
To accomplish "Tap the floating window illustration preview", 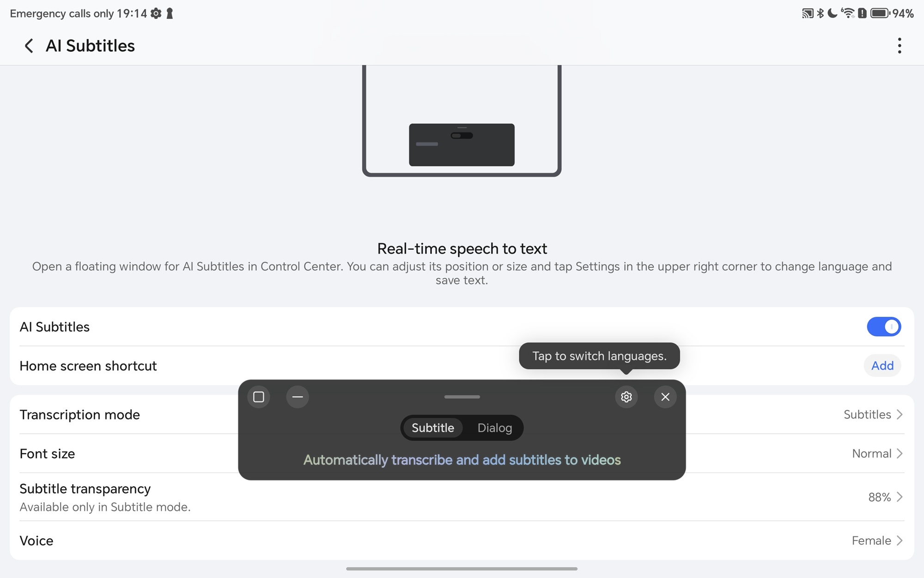I will 462,121.
